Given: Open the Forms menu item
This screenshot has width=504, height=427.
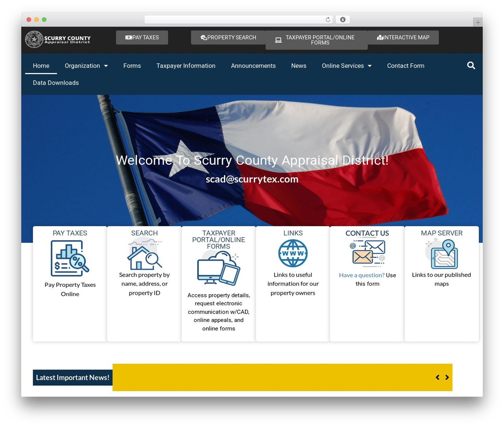Looking at the screenshot, I should 132,66.
